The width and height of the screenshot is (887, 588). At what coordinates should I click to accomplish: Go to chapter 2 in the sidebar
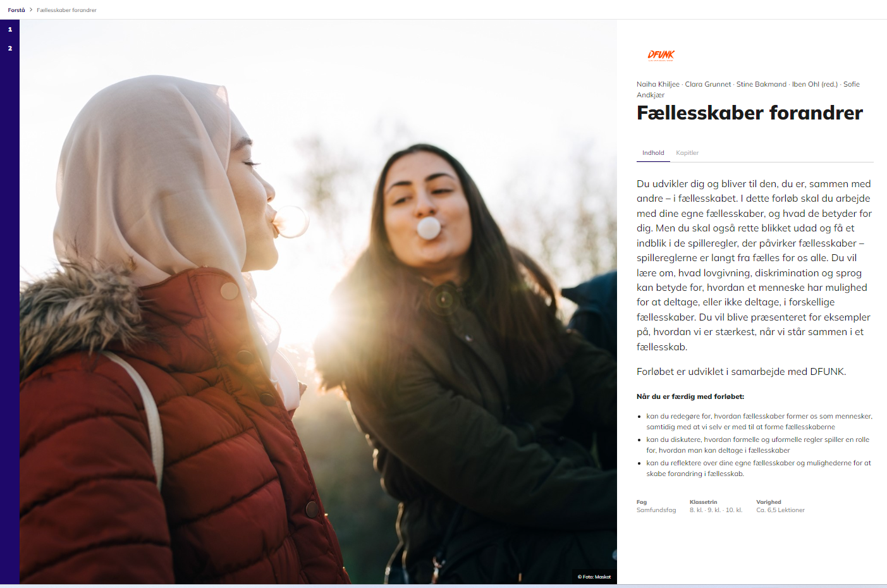point(9,48)
